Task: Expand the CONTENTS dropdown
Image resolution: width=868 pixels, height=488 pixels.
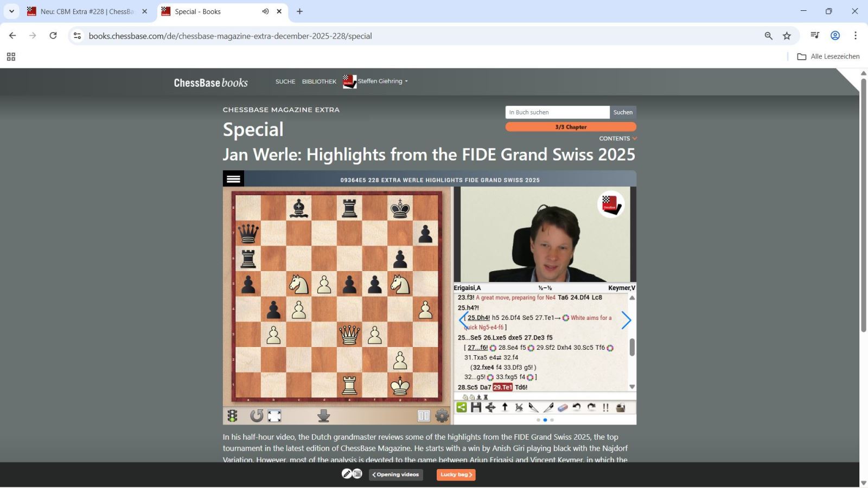Action: 617,138
